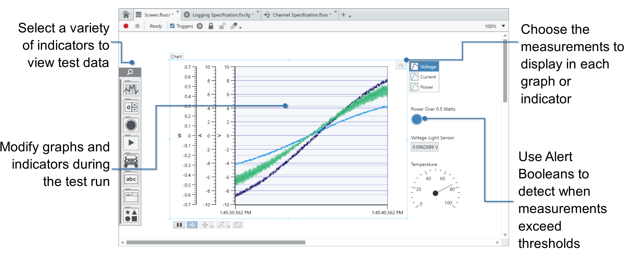Pick the 'abc' text indicator palette icon

[x=131, y=179]
